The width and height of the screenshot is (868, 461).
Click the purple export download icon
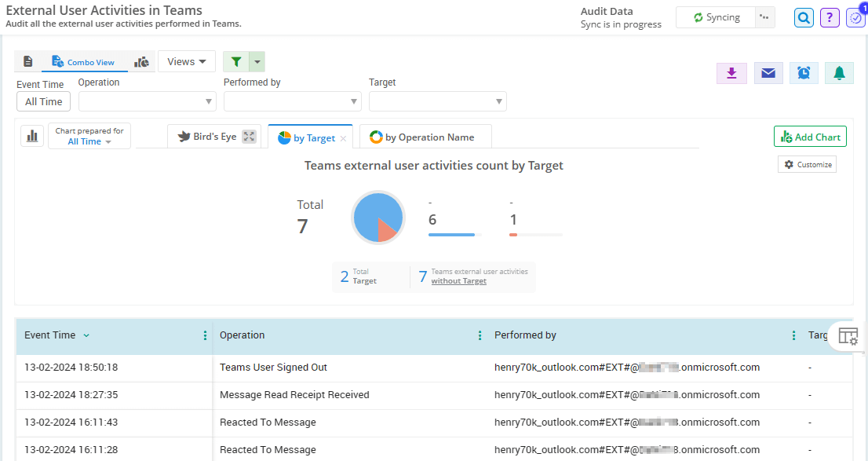[731, 73]
